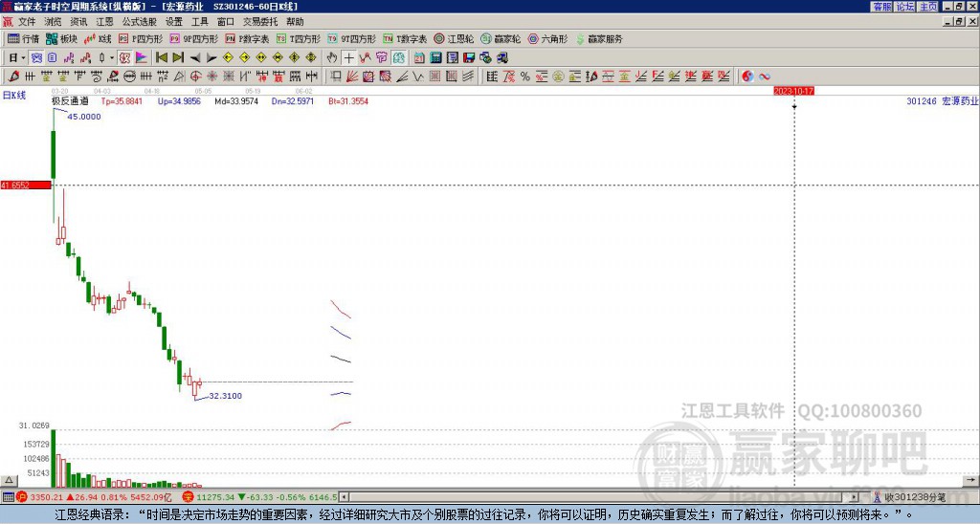Move chart right with black arrow
This screenshot has width=980, height=524.
coord(212,57)
